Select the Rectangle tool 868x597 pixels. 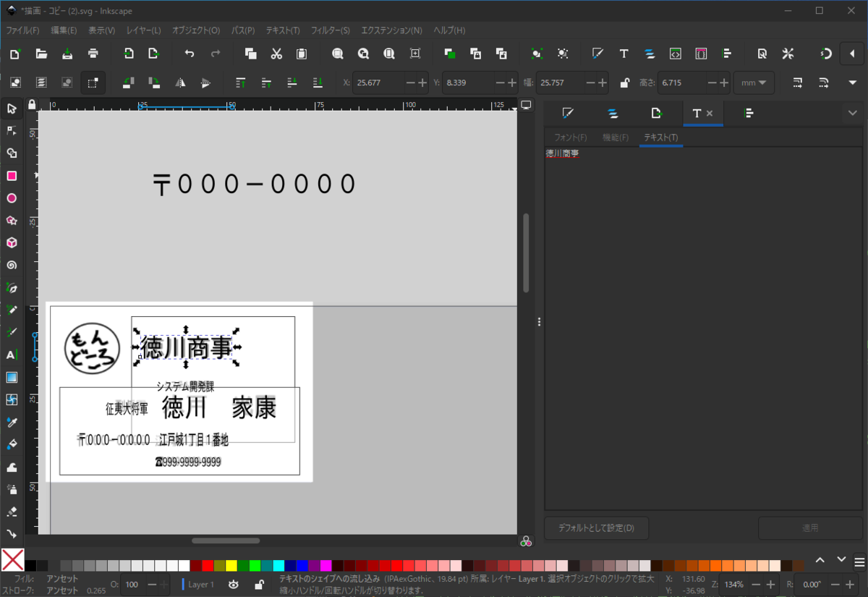point(12,176)
